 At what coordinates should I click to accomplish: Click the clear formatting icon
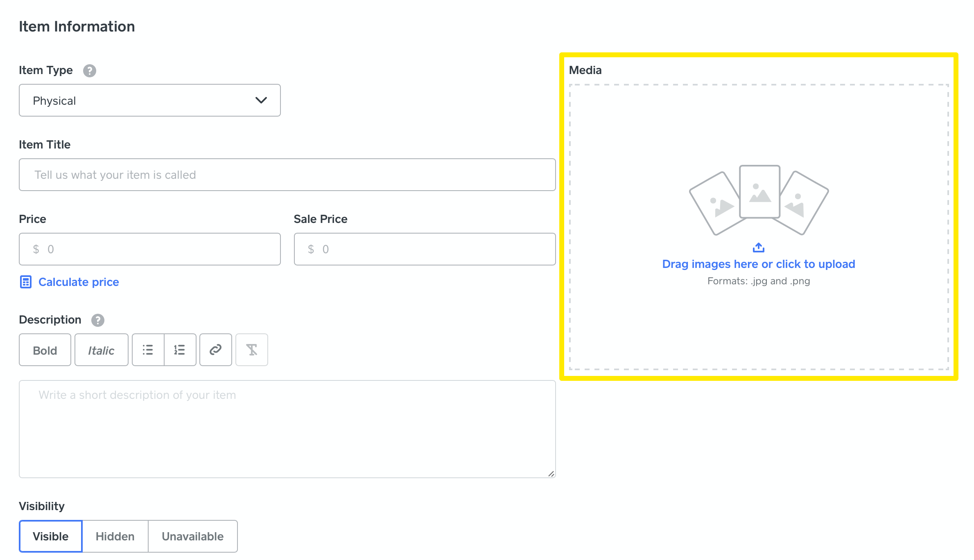pos(251,350)
